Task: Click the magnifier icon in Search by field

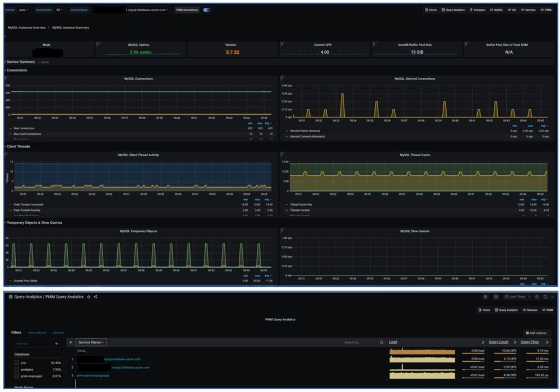Action: coord(381,342)
